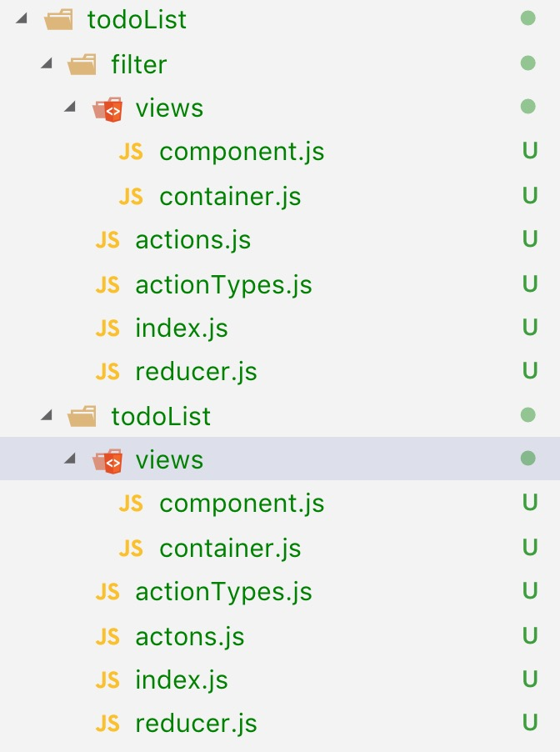Collapse the nested todoList folder arrow
This screenshot has height=752, width=560.
point(47,415)
